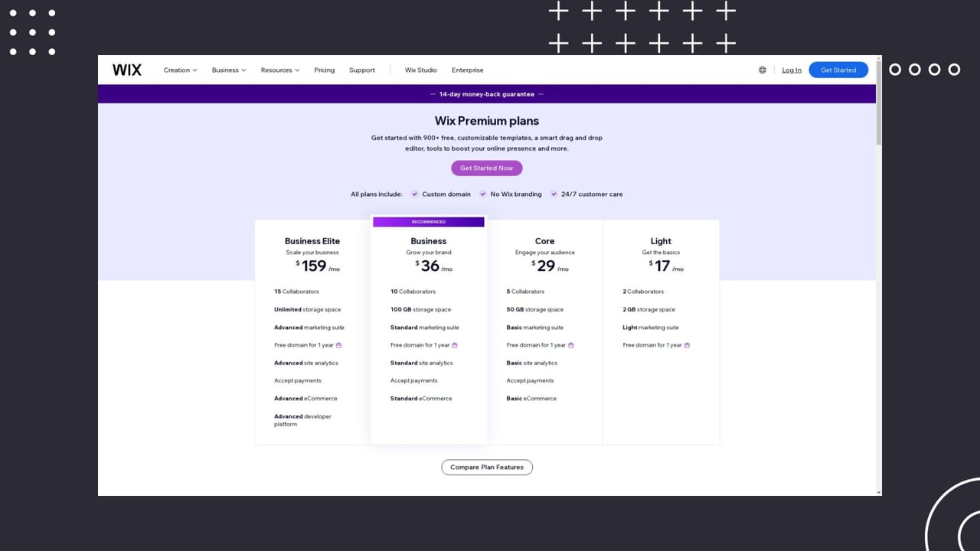Screen dimensions: 980x551
Task: Open the Pricing page from the navbar
Action: [324, 70]
